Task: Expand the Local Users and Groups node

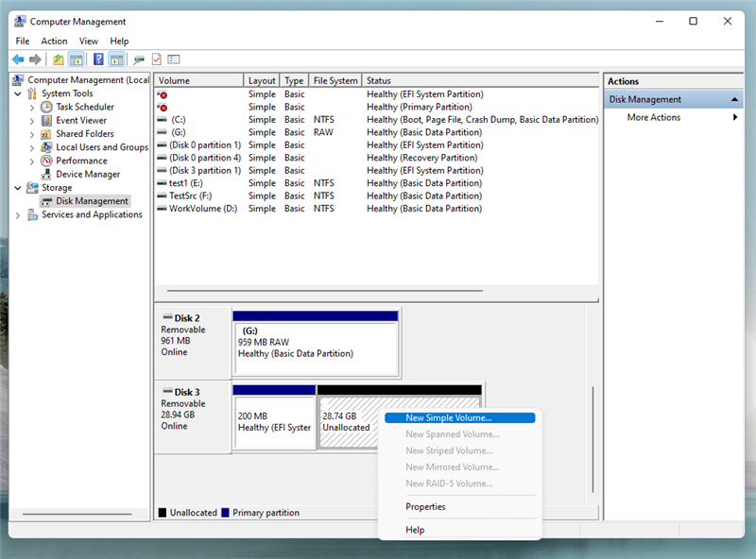Action: coord(32,148)
